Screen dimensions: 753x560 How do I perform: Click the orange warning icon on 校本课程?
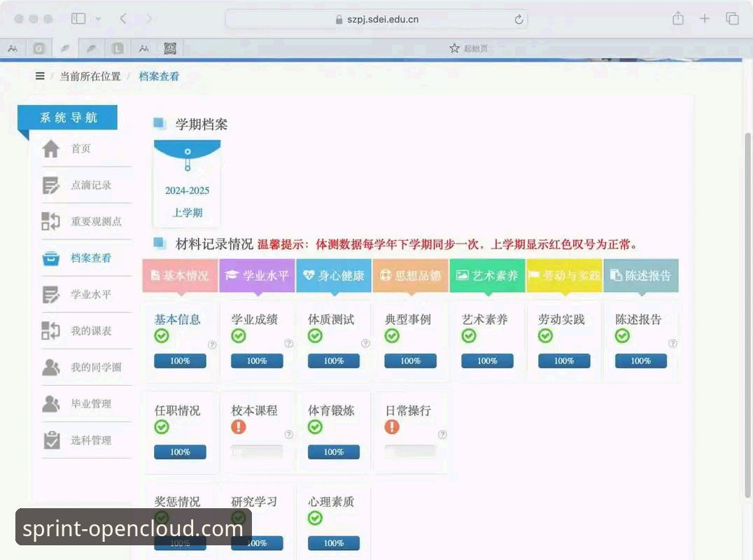(x=238, y=427)
